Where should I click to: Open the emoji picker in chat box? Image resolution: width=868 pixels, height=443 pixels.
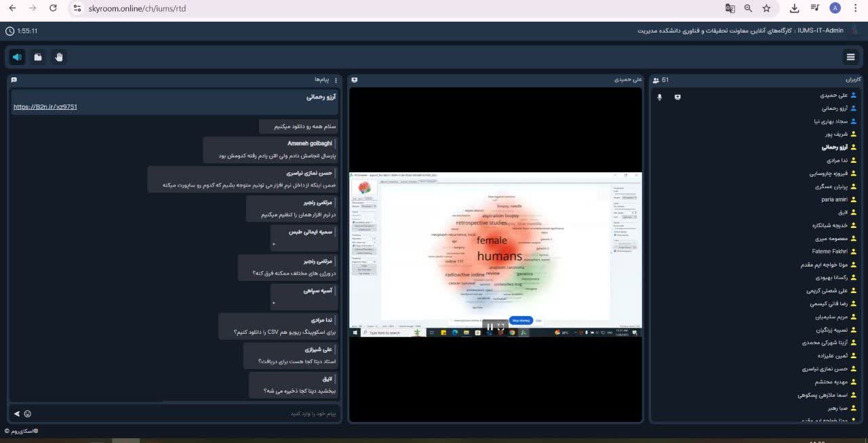[28, 413]
